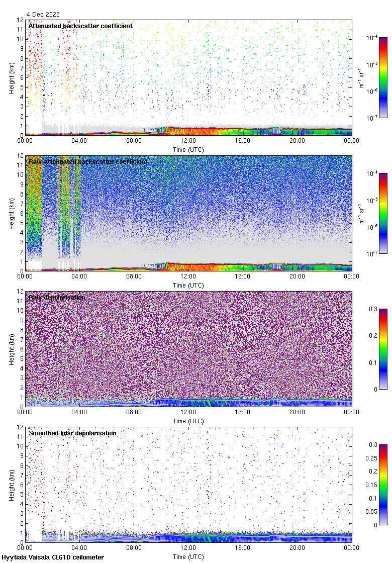
Task: Click the '4 Dec 2022' date label
Action: 43,15
